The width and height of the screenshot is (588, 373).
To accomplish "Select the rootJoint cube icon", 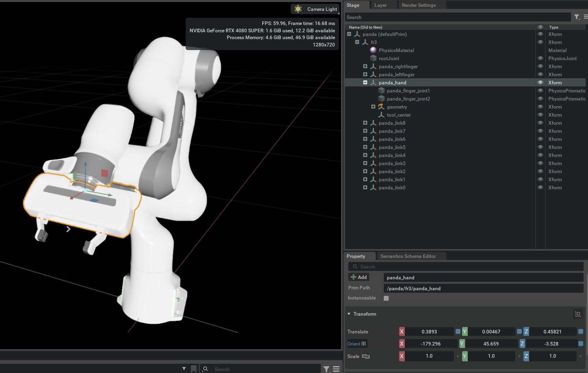I will tap(373, 58).
